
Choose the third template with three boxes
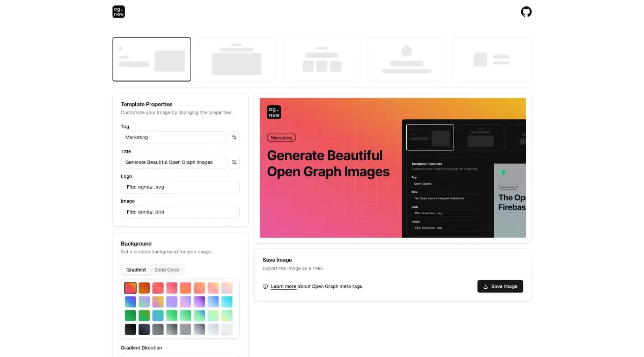click(321, 59)
